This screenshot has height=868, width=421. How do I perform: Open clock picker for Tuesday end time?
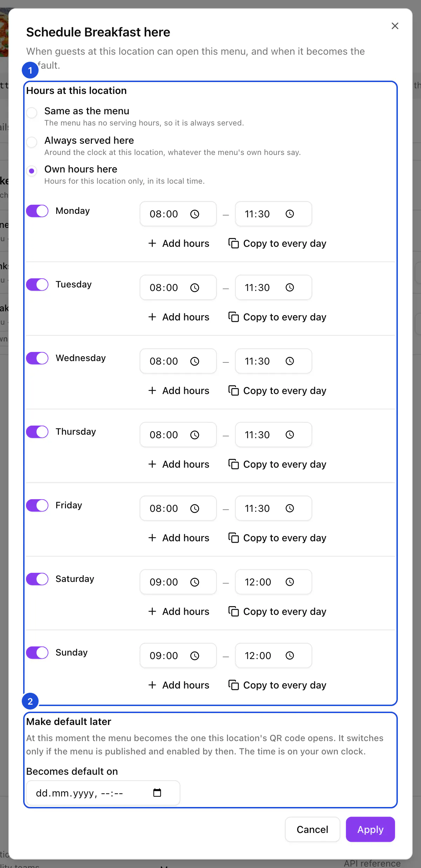click(x=290, y=287)
